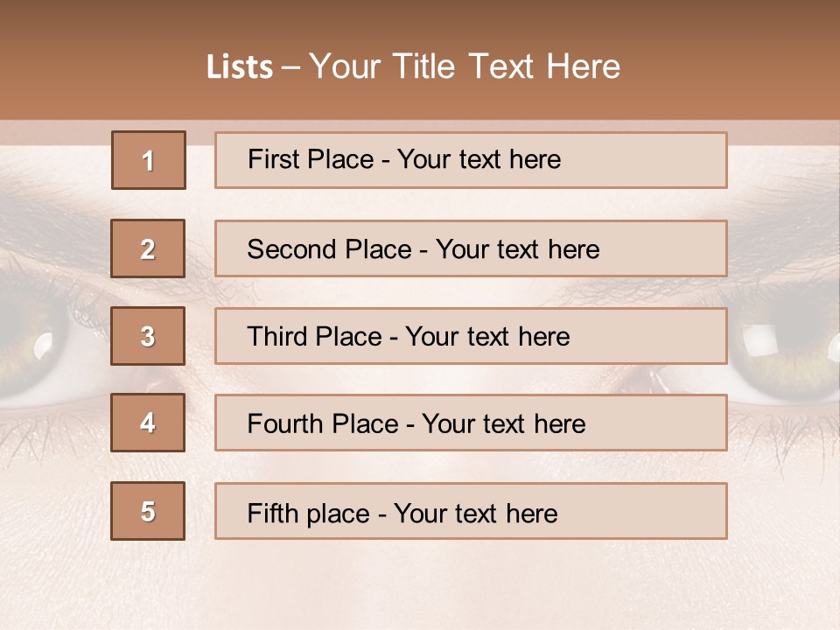Select the number 2 box
840x630 pixels.
point(148,248)
